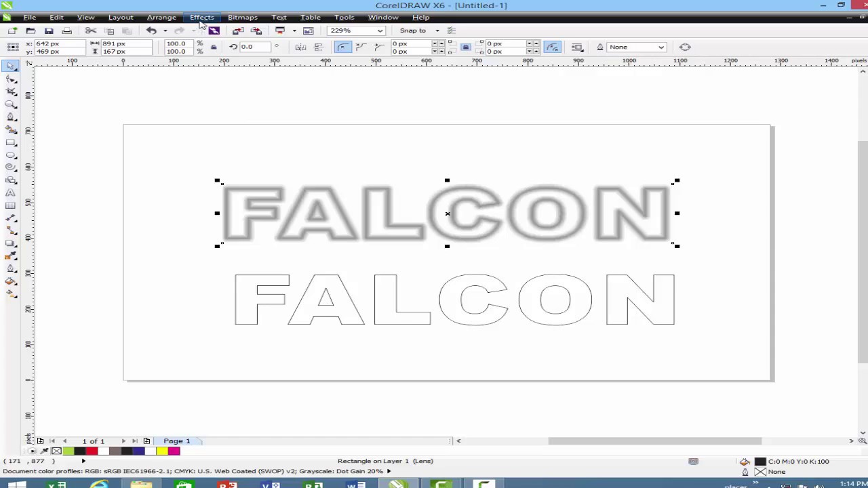Toggle Relative corner scaling button
Image resolution: width=868 pixels, height=488 pixels.
(553, 47)
